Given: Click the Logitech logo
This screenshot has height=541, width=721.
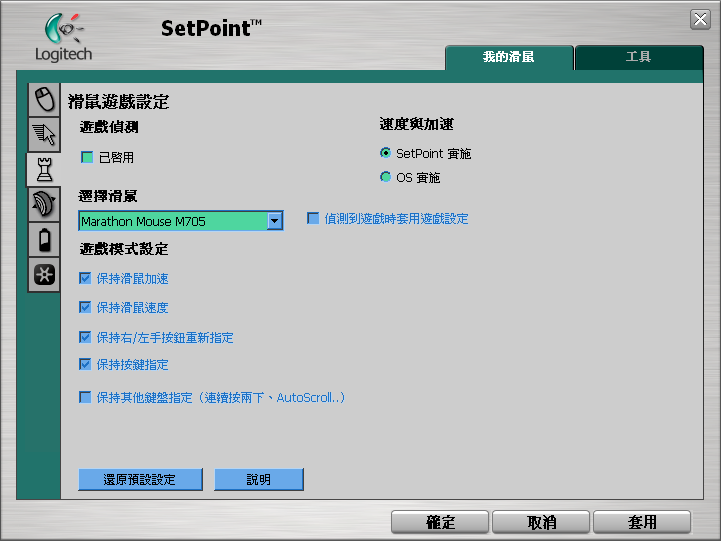Looking at the screenshot, I should 63,37.
